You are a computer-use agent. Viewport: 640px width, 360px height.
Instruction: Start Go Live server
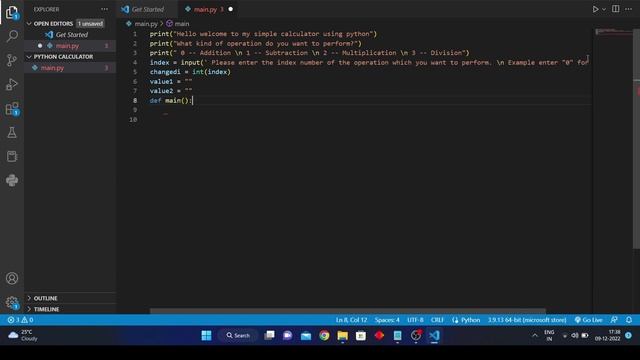coord(588,320)
